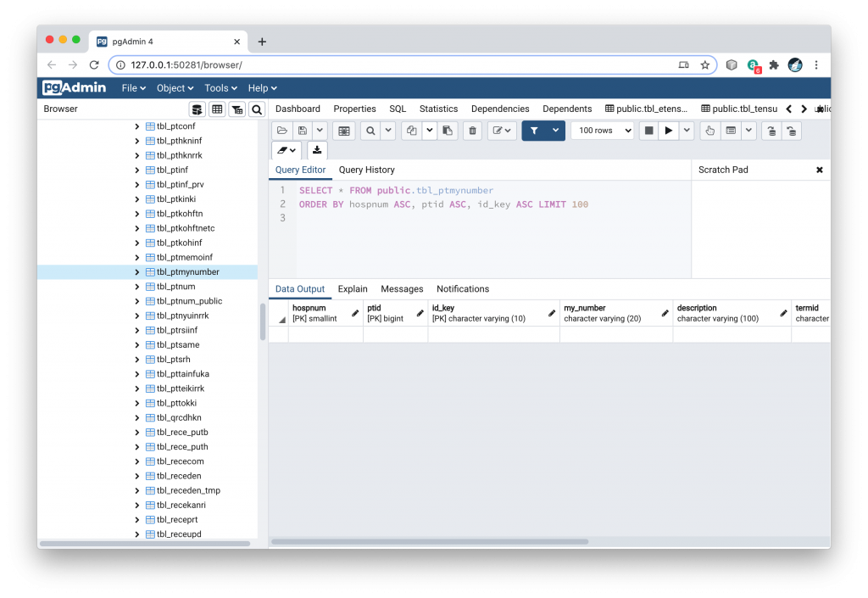Open the Query Tool from Browser header

point(198,109)
